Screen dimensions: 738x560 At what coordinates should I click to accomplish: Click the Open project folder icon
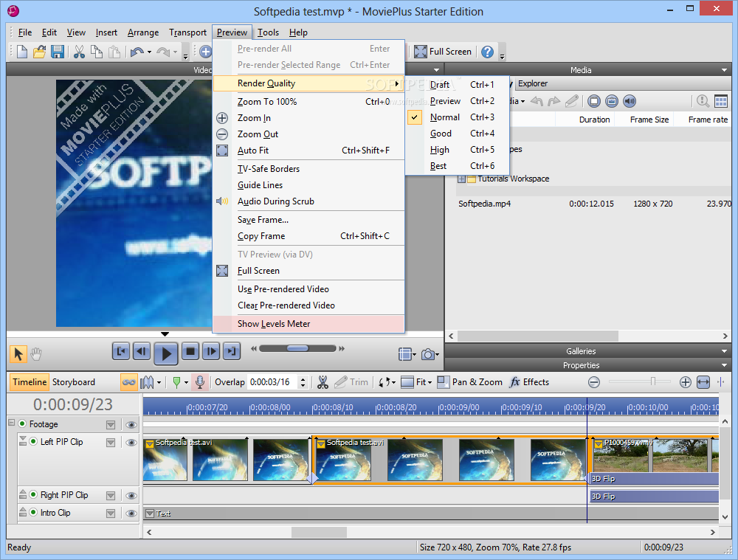click(40, 52)
